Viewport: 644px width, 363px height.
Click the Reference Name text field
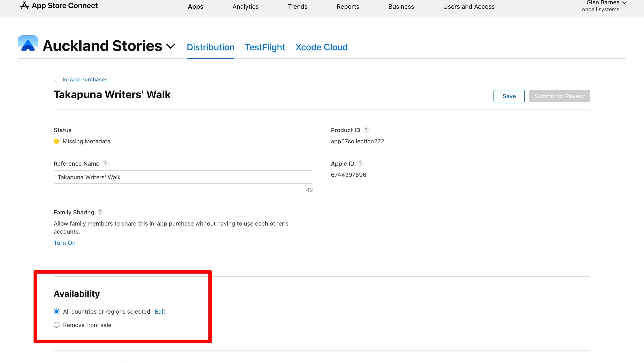point(183,177)
